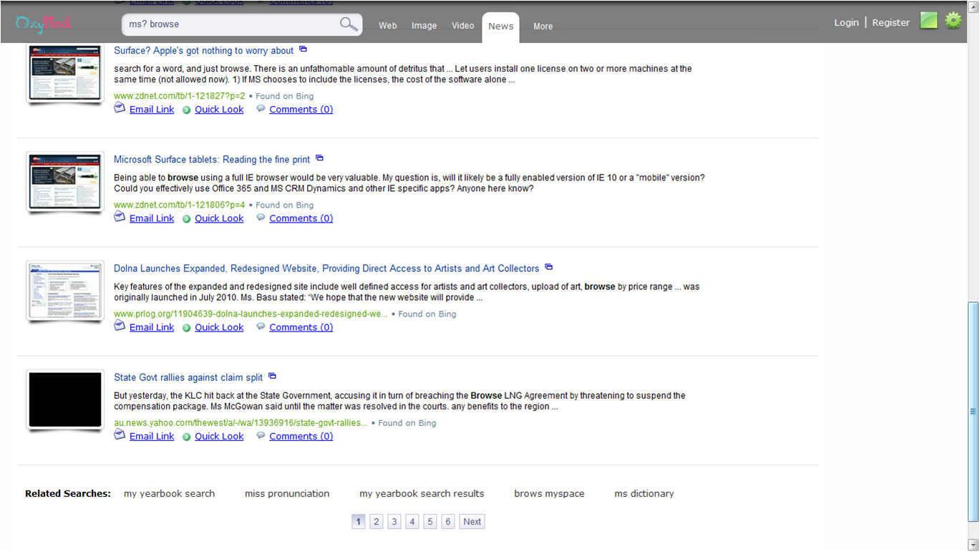This screenshot has width=980, height=552.
Task: Open Comments (0) under Dolna Launches result
Action: click(301, 327)
